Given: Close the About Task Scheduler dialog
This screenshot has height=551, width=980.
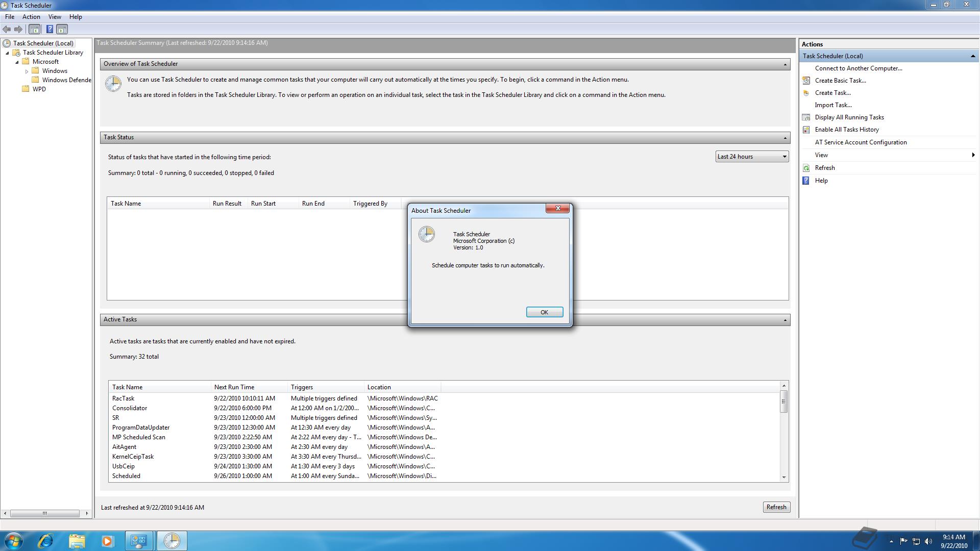Looking at the screenshot, I should tap(557, 208).
